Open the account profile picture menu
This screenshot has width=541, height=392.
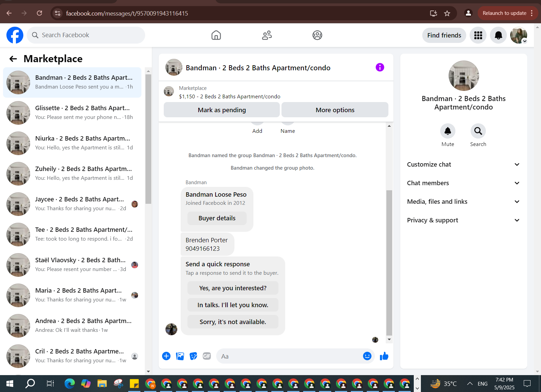tap(519, 35)
